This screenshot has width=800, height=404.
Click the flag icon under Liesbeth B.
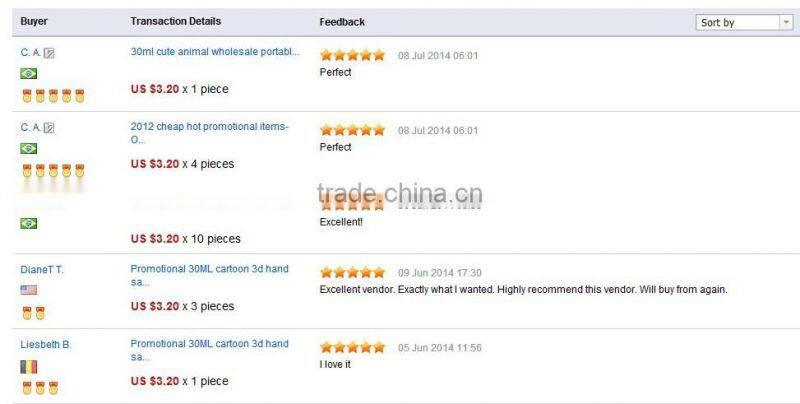pyautogui.click(x=29, y=366)
